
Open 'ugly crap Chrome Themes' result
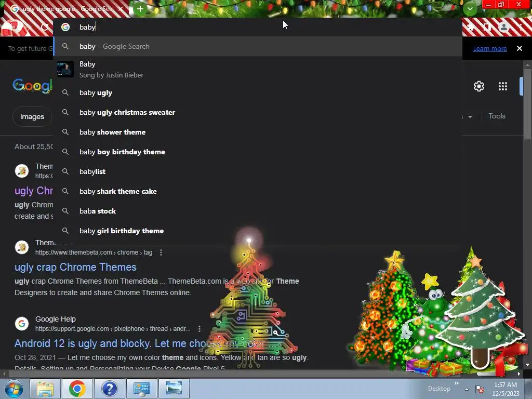tap(75, 267)
